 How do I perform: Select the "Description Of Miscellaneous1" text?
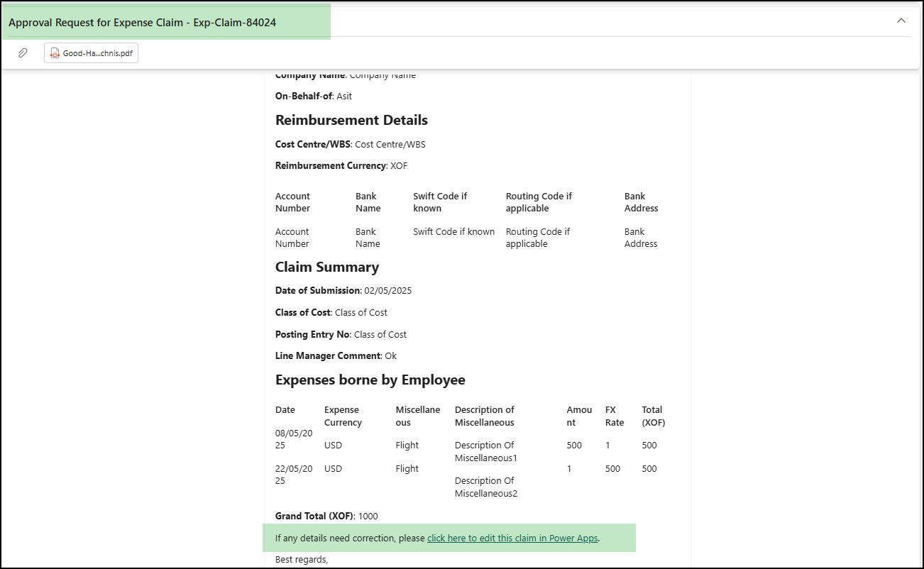point(485,451)
